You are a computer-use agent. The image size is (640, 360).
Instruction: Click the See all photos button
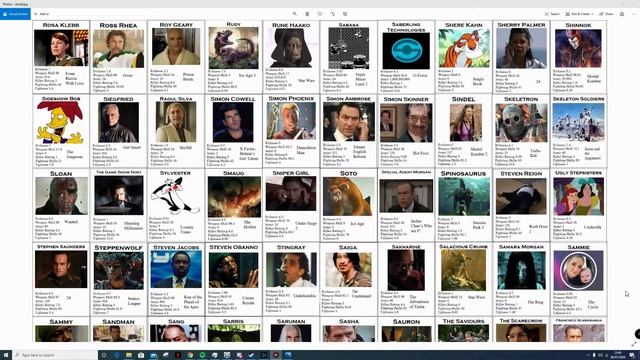[x=15, y=14]
